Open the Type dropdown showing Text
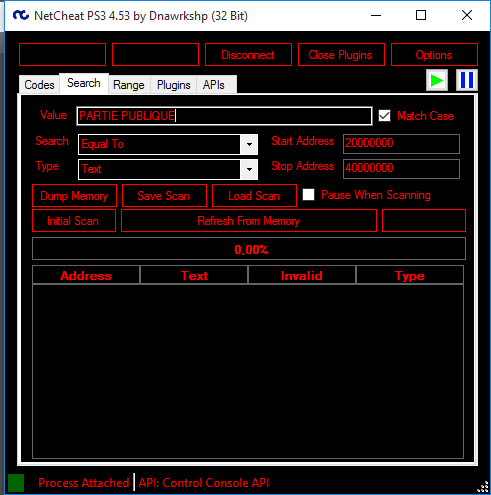Image resolution: width=491 pixels, height=495 pixels. pyautogui.click(x=168, y=169)
